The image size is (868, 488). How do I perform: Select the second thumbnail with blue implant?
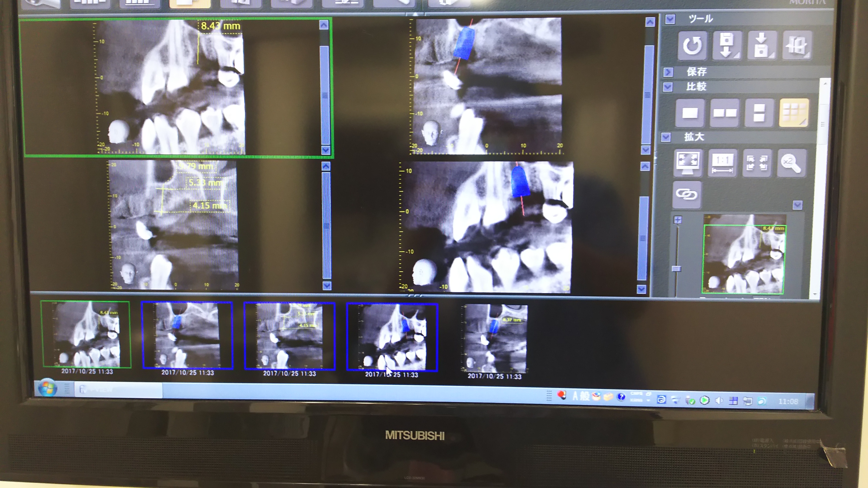187,335
